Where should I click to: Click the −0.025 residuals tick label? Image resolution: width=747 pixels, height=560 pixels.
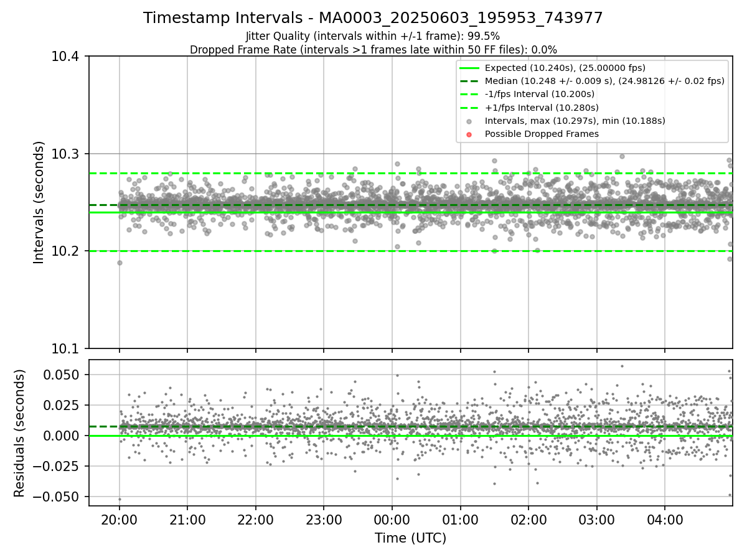click(57, 466)
